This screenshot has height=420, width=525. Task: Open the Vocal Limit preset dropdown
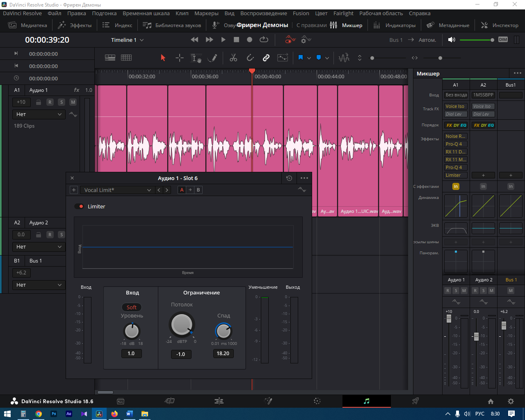(118, 190)
